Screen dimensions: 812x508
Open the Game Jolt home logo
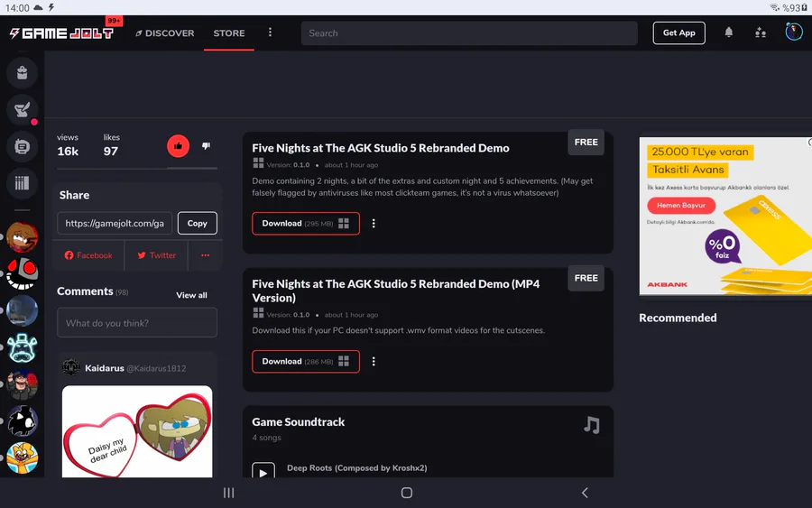click(x=61, y=33)
